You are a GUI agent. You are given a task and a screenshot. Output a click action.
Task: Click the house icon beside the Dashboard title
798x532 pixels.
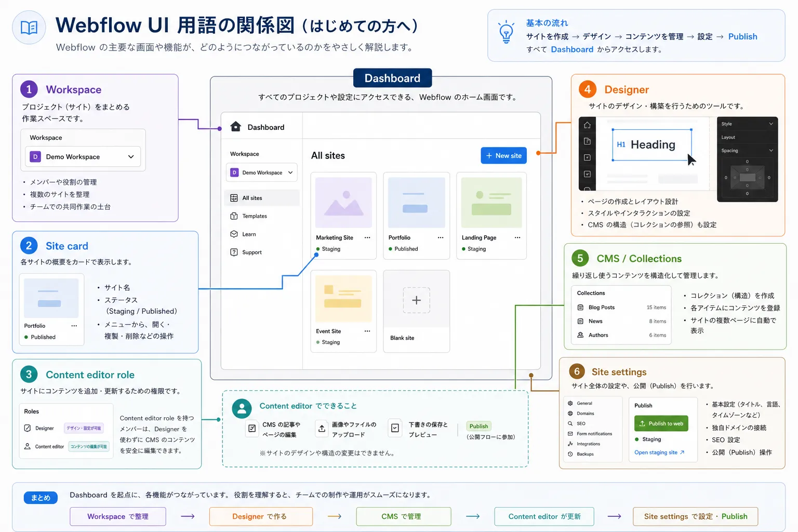point(235,126)
